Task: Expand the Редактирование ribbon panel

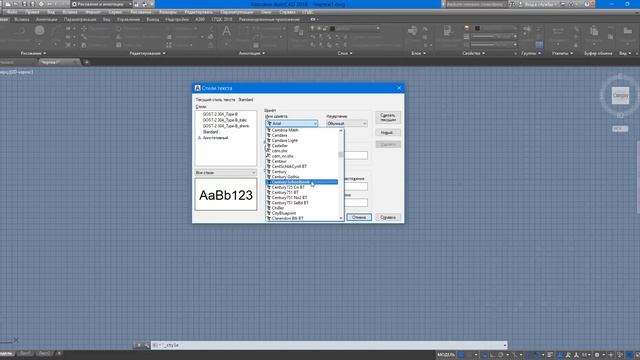Action: click(x=147, y=53)
